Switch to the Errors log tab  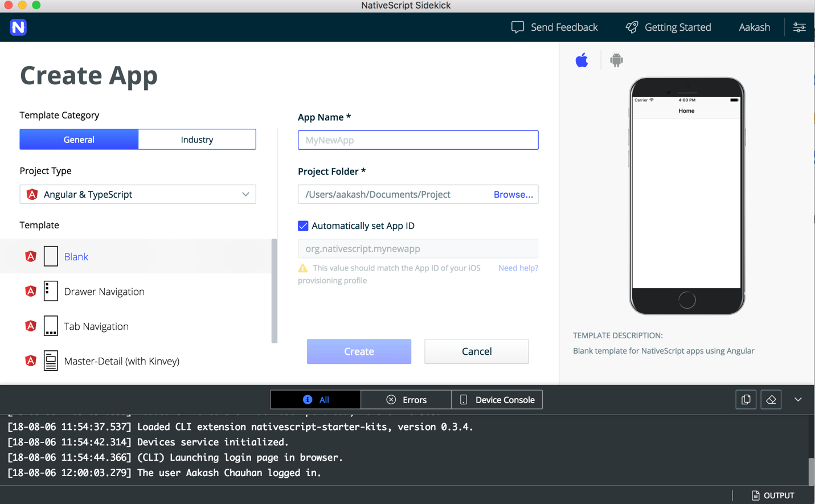tap(406, 400)
